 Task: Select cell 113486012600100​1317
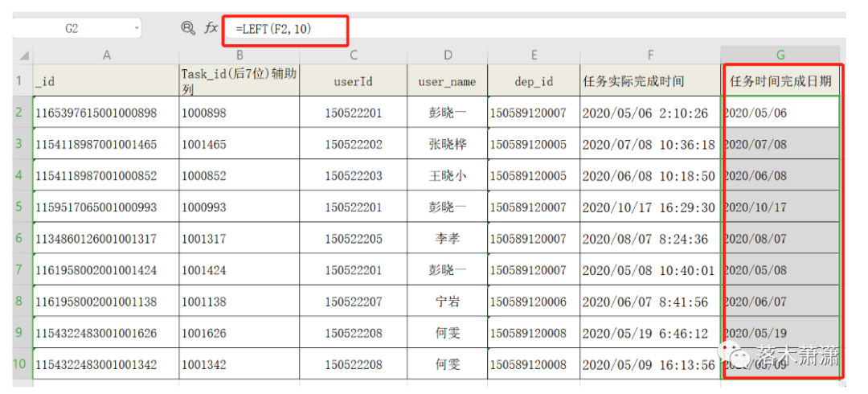click(x=106, y=239)
